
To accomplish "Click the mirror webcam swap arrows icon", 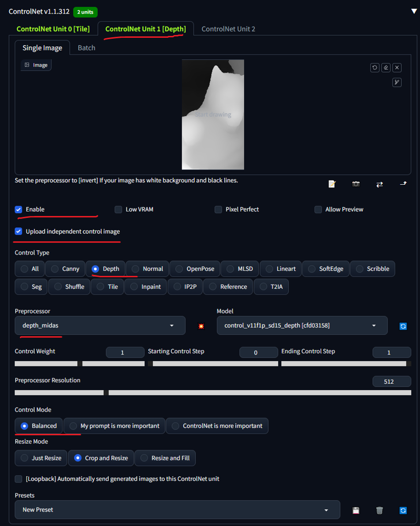I will point(380,184).
